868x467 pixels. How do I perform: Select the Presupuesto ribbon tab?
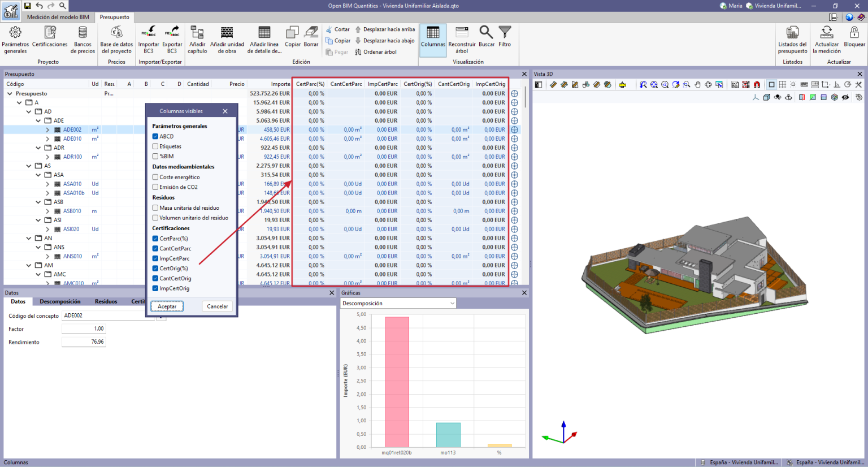tap(115, 17)
